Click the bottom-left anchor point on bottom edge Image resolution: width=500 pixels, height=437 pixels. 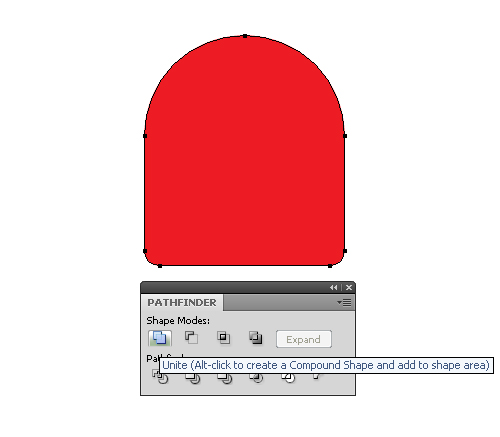pyautogui.click(x=160, y=266)
